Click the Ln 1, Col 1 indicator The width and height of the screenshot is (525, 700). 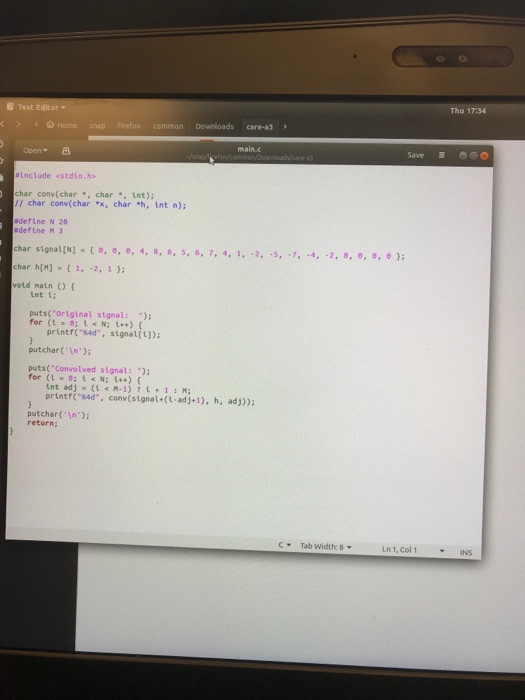coord(399,550)
